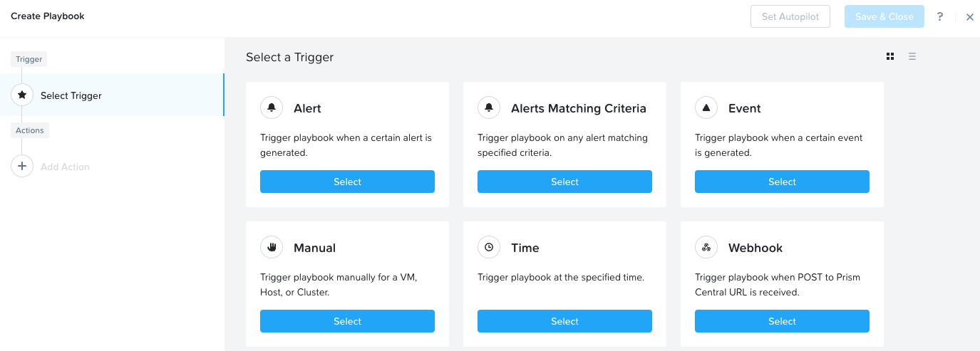Screen dimensions: 980x351
Task: Select the Webhook trigger
Action: (782, 321)
